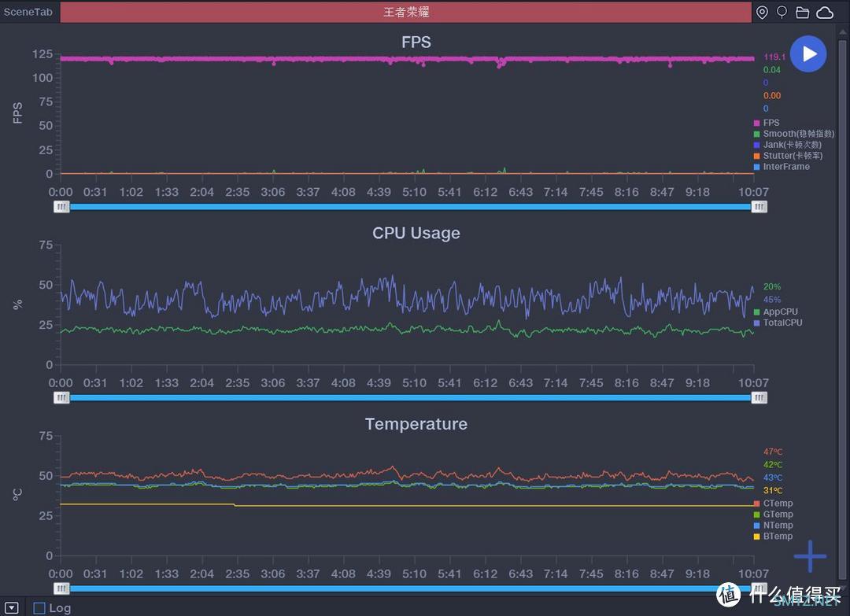
Task: Start playback with the blue play button
Action: [807, 53]
